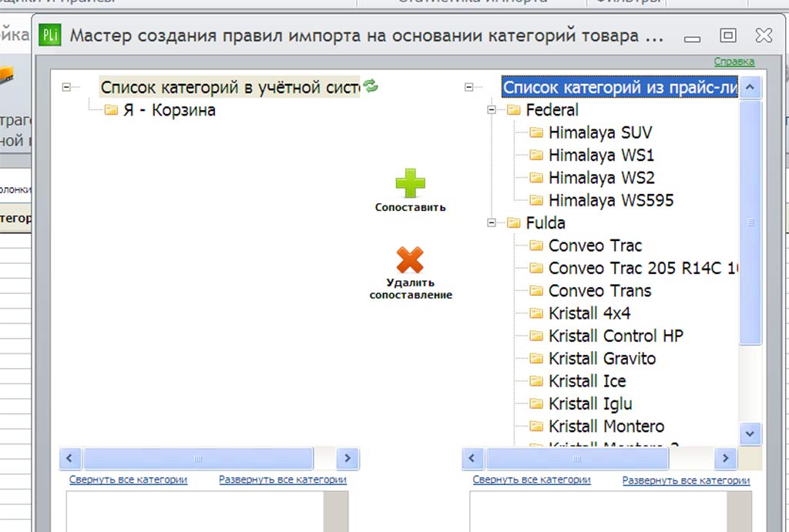Select the Kristall Gravito category

tap(603, 358)
